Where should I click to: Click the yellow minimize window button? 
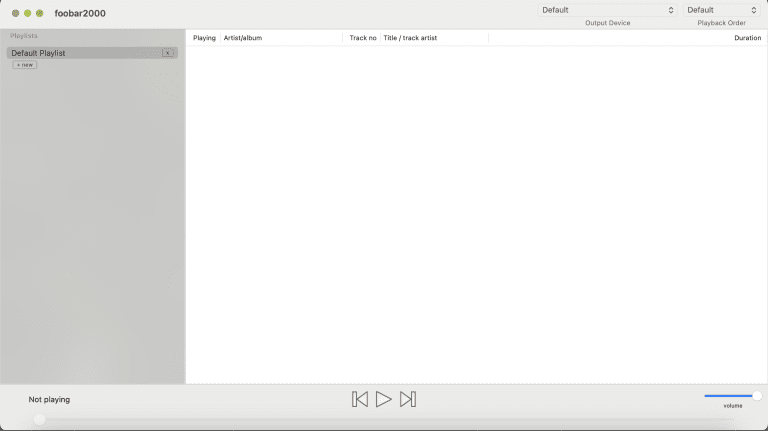tap(27, 13)
